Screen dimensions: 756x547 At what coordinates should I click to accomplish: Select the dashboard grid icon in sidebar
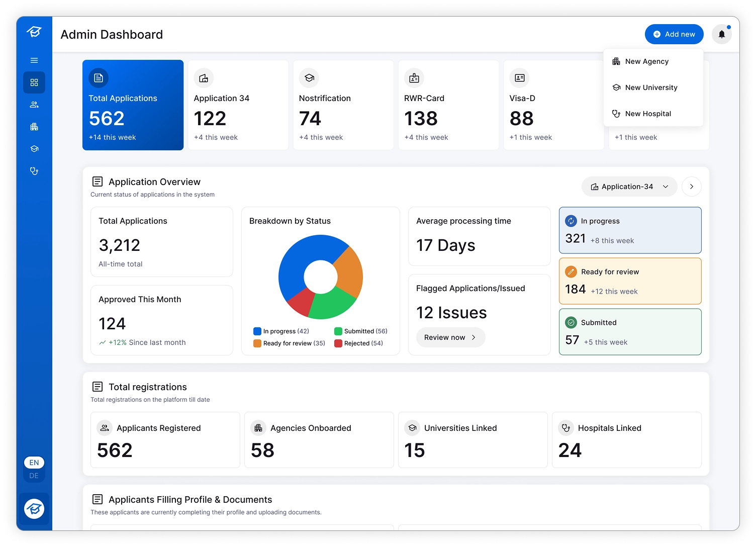click(x=34, y=82)
